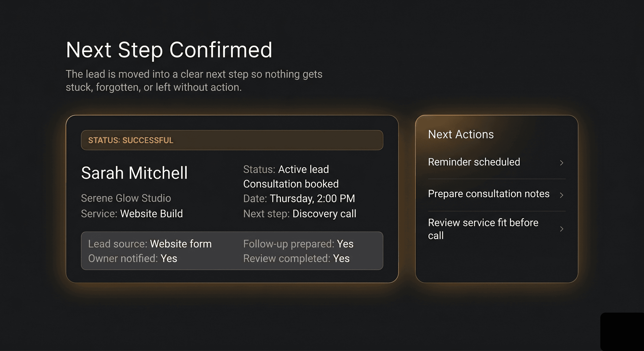644x351 pixels.
Task: Select the Consultation booked entry
Action: pos(291,184)
